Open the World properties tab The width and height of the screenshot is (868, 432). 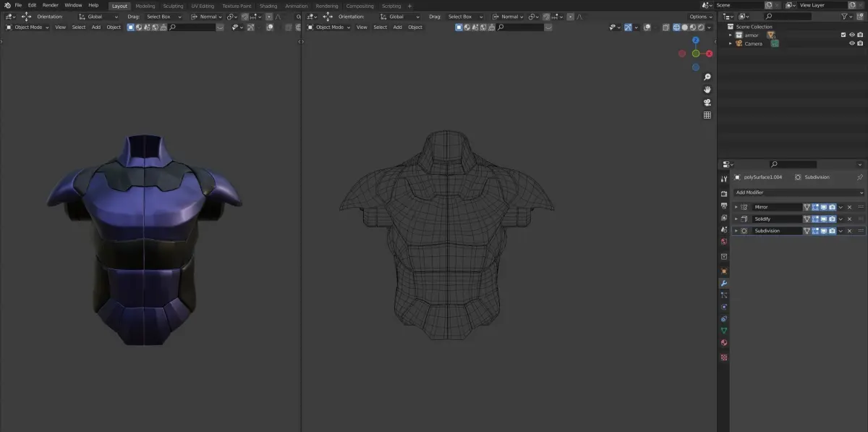pos(724,242)
